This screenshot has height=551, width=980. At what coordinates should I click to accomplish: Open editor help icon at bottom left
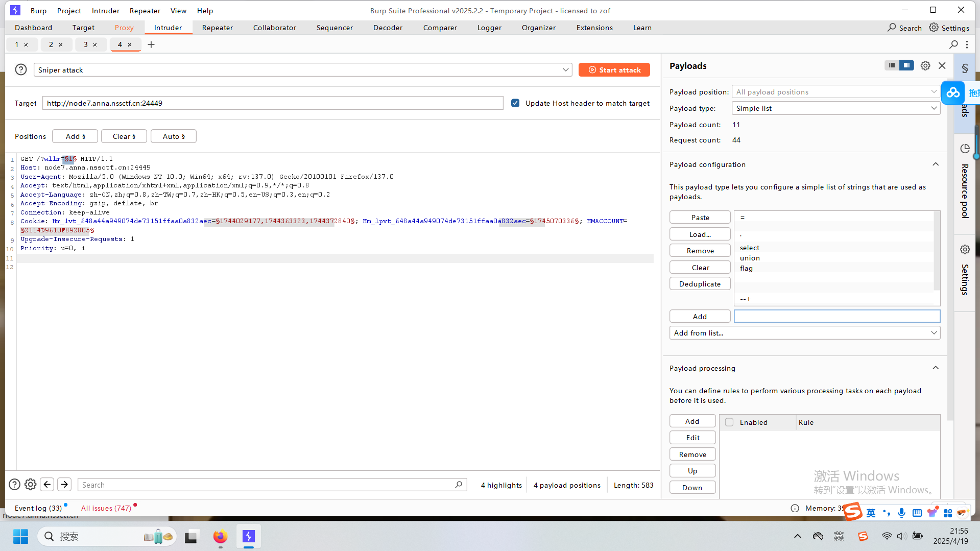point(15,484)
